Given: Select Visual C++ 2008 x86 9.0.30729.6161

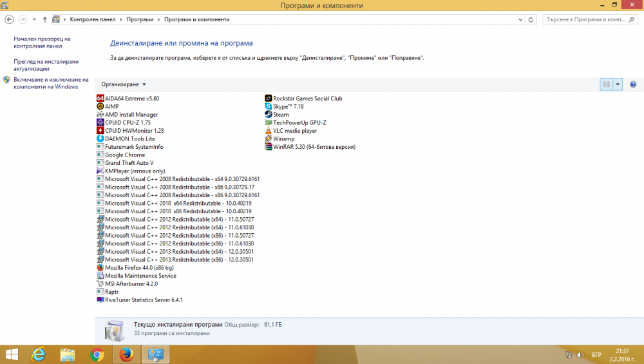Looking at the screenshot, I should click(178, 195).
